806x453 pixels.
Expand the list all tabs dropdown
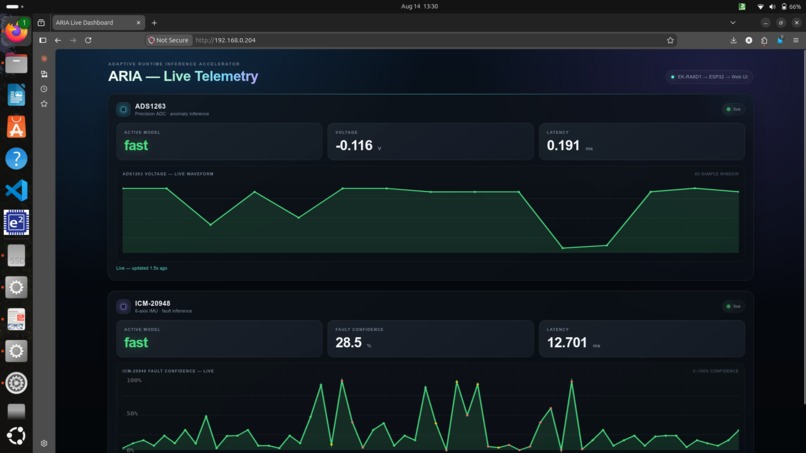(x=732, y=23)
